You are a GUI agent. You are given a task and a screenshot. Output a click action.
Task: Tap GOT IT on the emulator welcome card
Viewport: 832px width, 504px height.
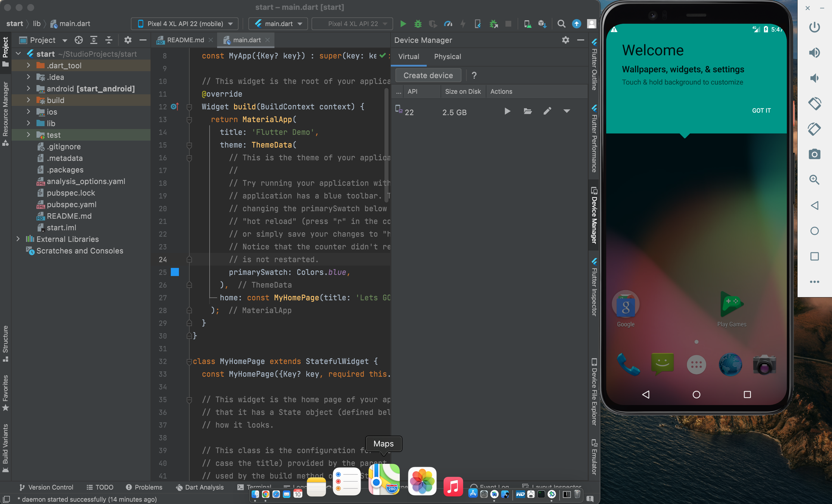(x=761, y=111)
